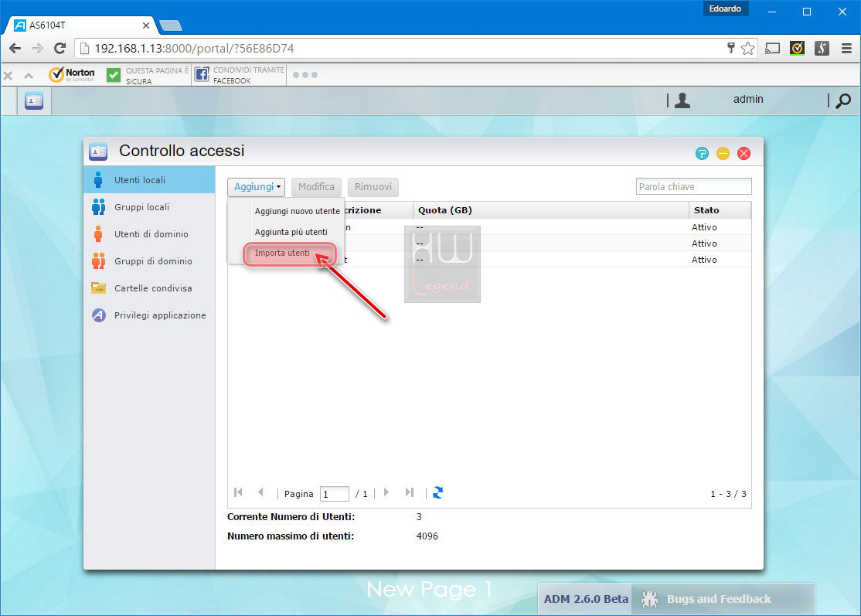861x616 pixels.
Task: Select Utenti locali in sidebar
Action: [149, 180]
